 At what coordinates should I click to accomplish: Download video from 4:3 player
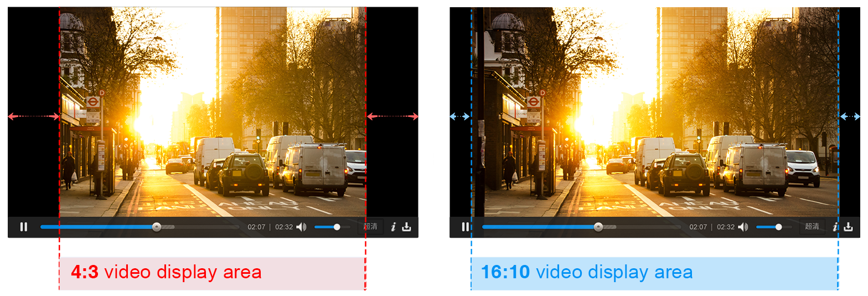pos(406,227)
